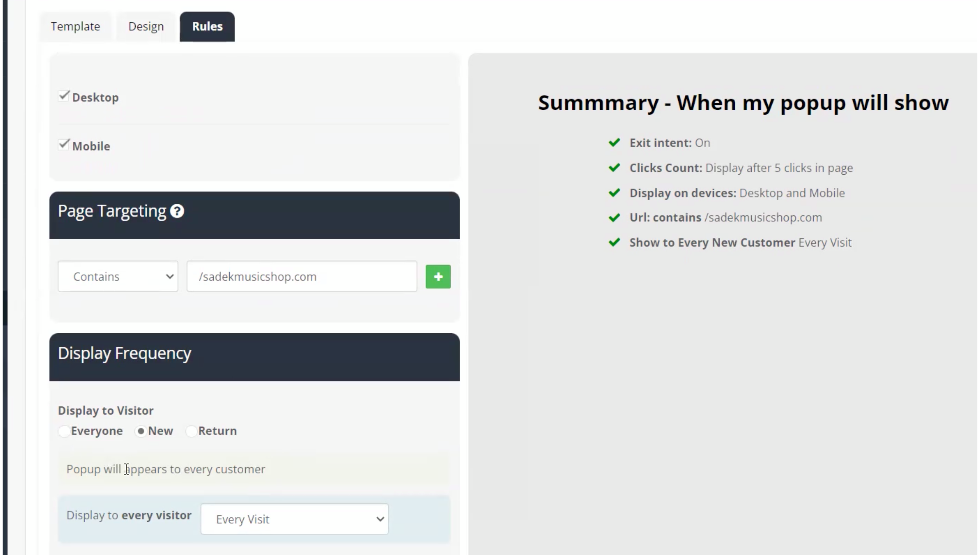This screenshot has height=555, width=980.
Task: Click the Clicks Count green checkmark icon
Action: [615, 168]
